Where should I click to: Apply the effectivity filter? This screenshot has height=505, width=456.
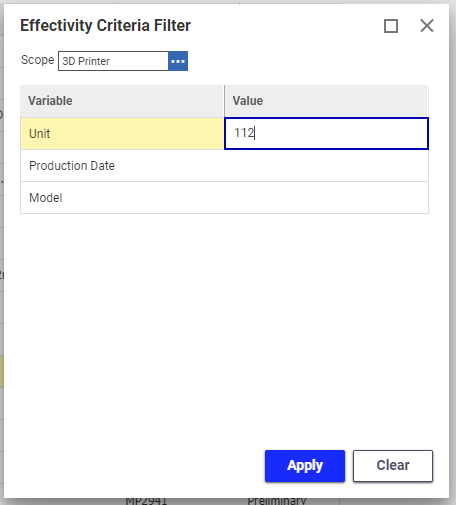(305, 466)
